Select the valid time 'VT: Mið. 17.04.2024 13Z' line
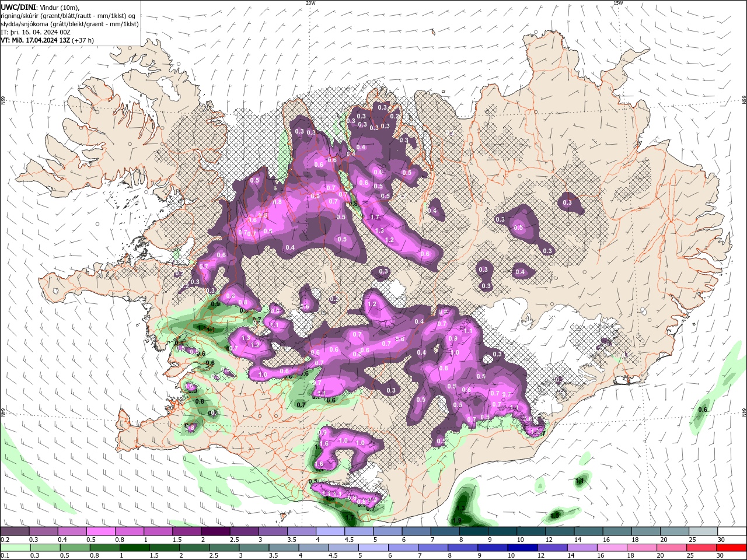Viewport: 747px width, 560px height. [35, 40]
